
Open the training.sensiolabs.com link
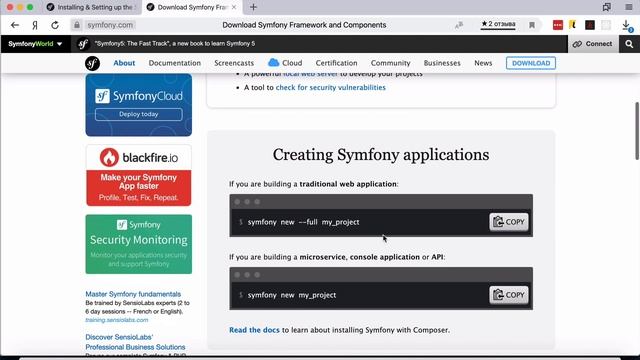pos(117,320)
